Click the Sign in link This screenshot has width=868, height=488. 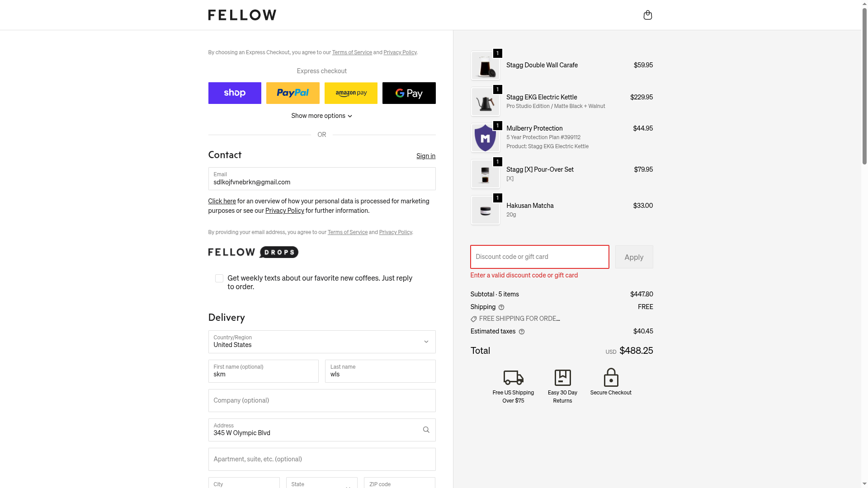pos(425,156)
